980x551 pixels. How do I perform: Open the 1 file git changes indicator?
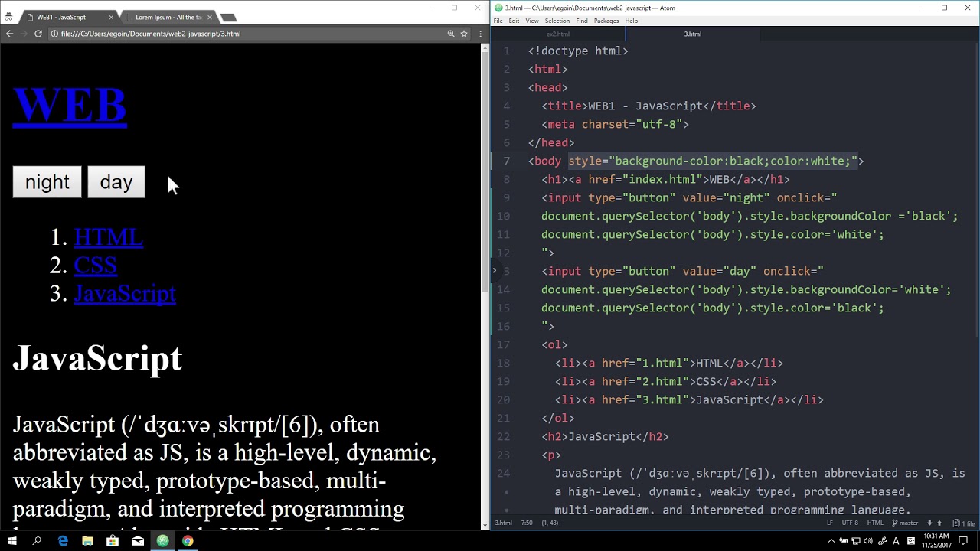[x=965, y=523]
